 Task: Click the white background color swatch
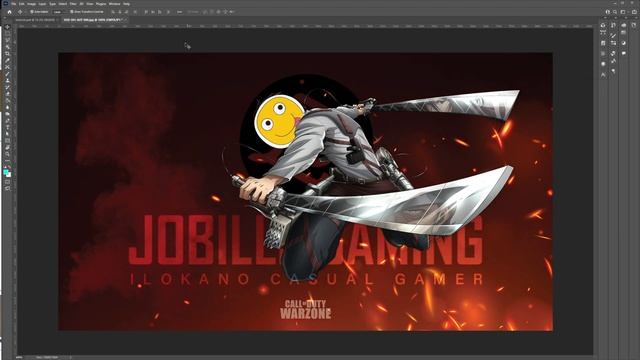coord(9,175)
